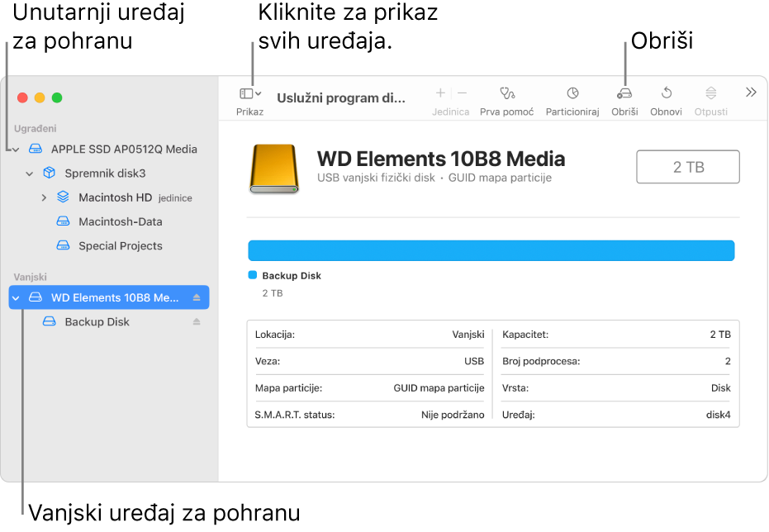Click the Macintosh-Data drive icon
This screenshot has height=532, width=769.
(x=64, y=221)
